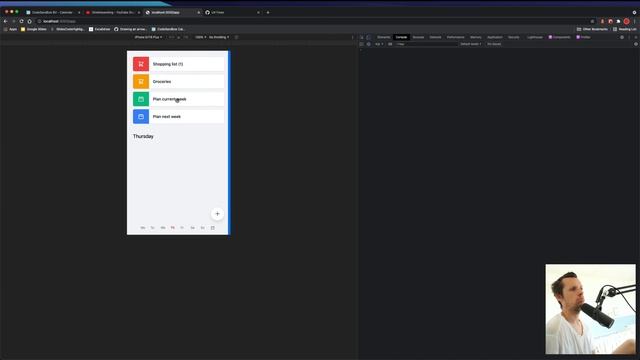This screenshot has height=360, width=640.
Task: Switch to the React Profiler DevTools tab
Action: [x=583, y=37]
